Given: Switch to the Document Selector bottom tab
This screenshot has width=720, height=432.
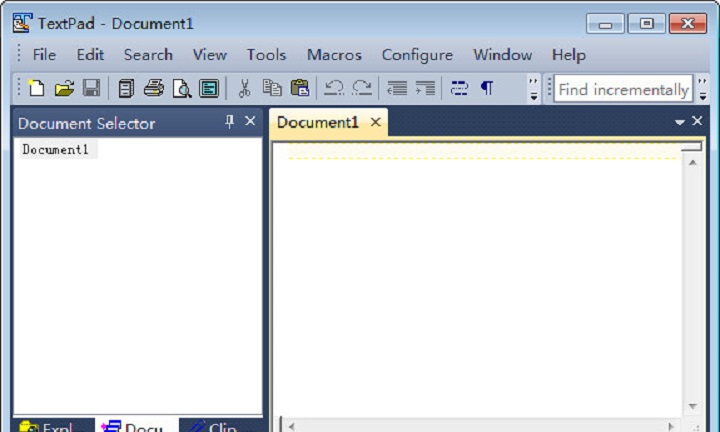Looking at the screenshot, I should pyautogui.click(x=136, y=425).
